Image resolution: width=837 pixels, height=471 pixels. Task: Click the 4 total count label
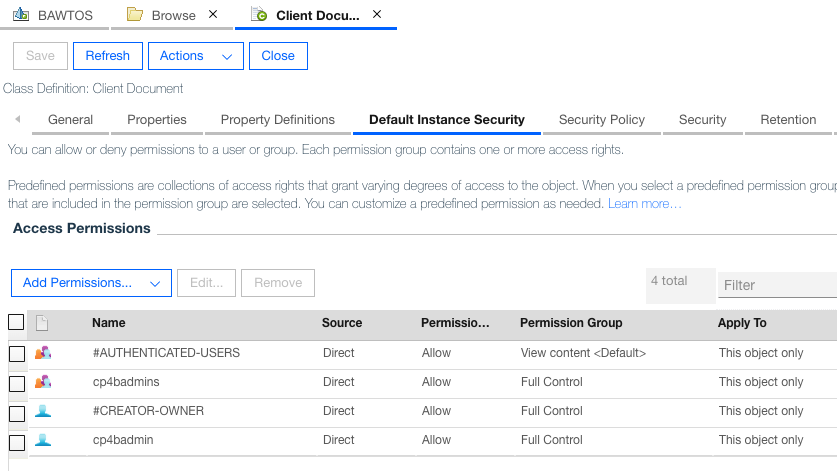pyautogui.click(x=669, y=280)
